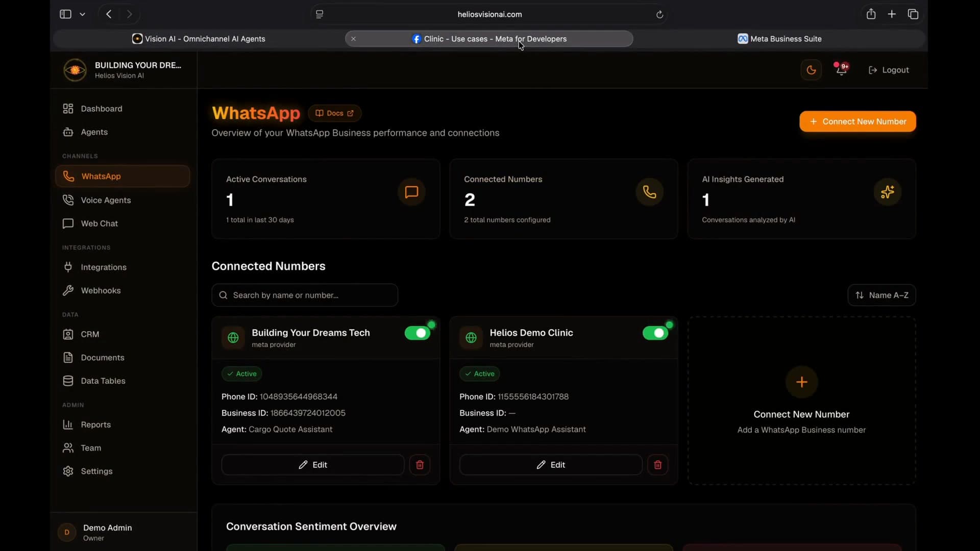Click the plus icon in Connect New Number card
The image size is (980, 551).
coord(802,382)
